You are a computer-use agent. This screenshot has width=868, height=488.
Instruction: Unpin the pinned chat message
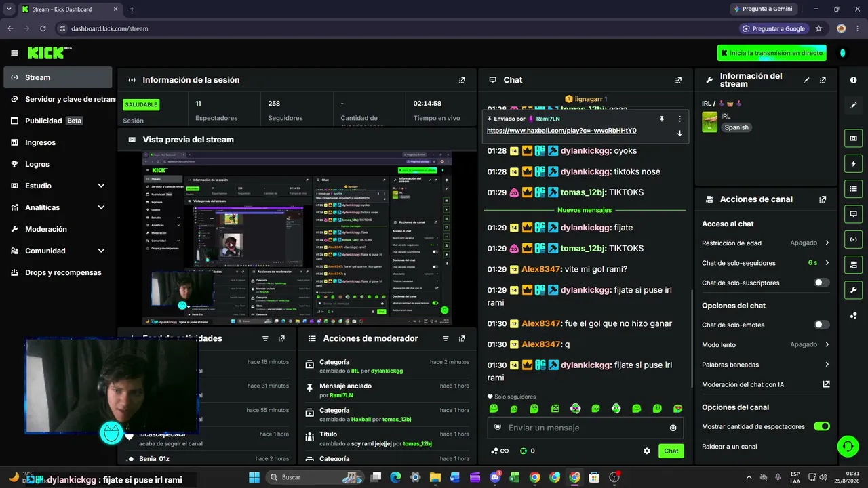tap(662, 119)
